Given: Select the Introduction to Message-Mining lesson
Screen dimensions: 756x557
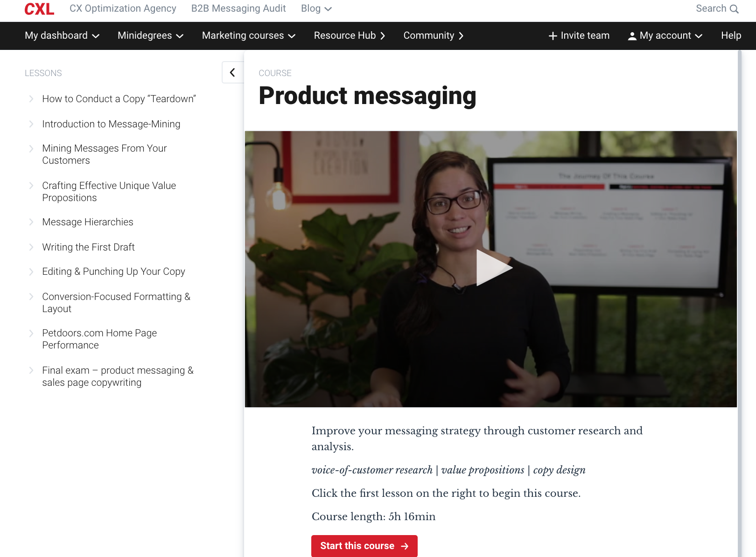Looking at the screenshot, I should coord(111,124).
